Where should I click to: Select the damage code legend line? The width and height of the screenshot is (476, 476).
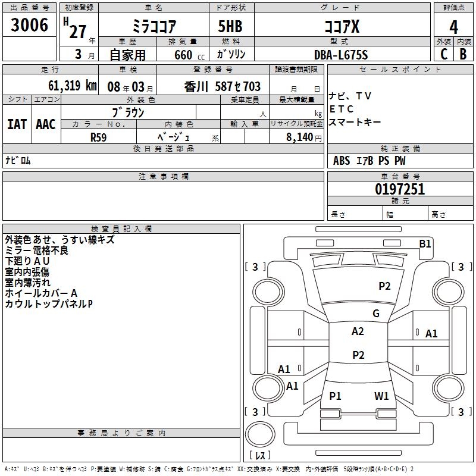[209, 469]
